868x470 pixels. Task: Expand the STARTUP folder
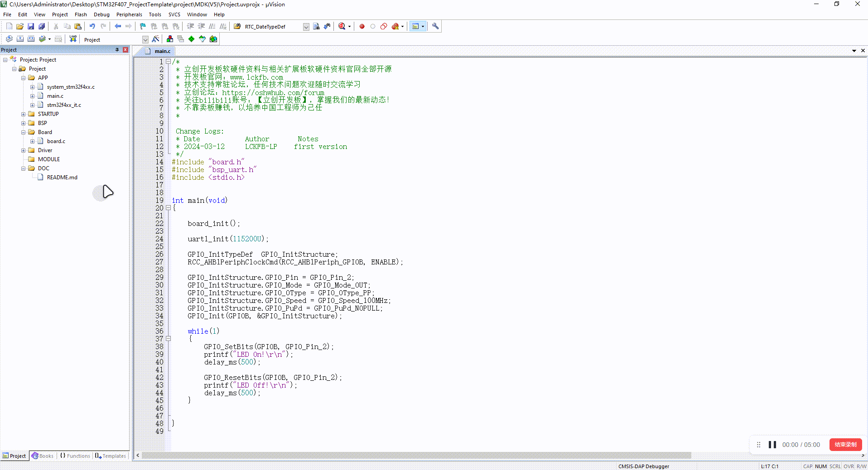(24, 114)
